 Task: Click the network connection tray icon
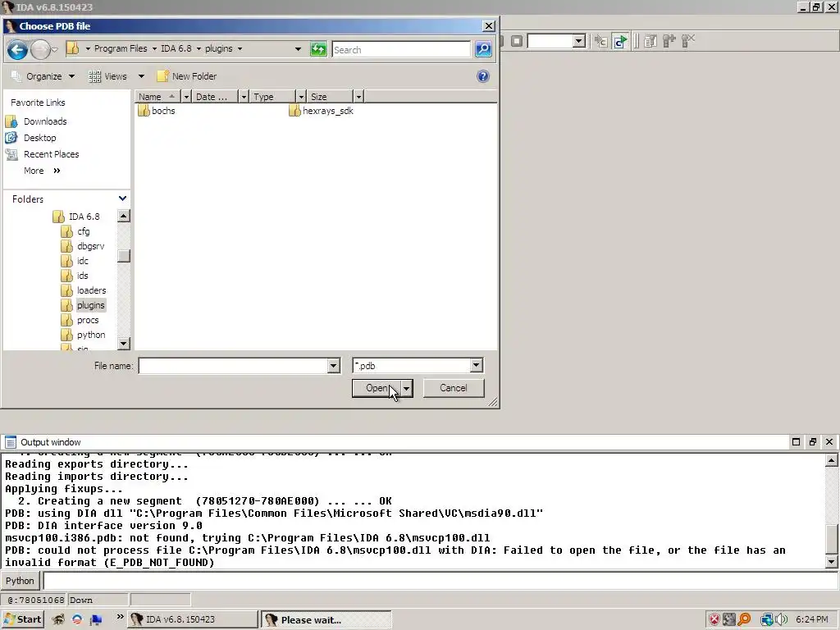767,619
